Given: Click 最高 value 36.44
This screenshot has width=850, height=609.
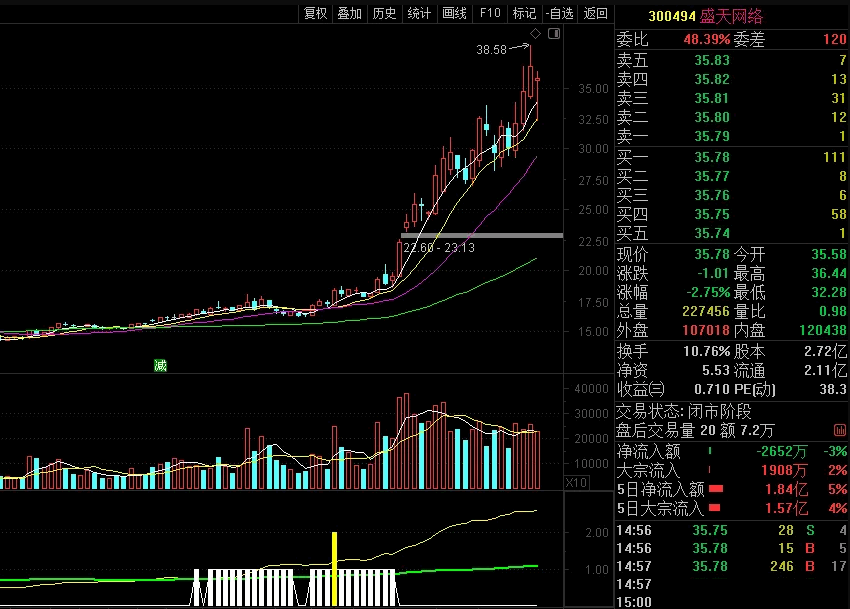Looking at the screenshot, I should point(829,273).
